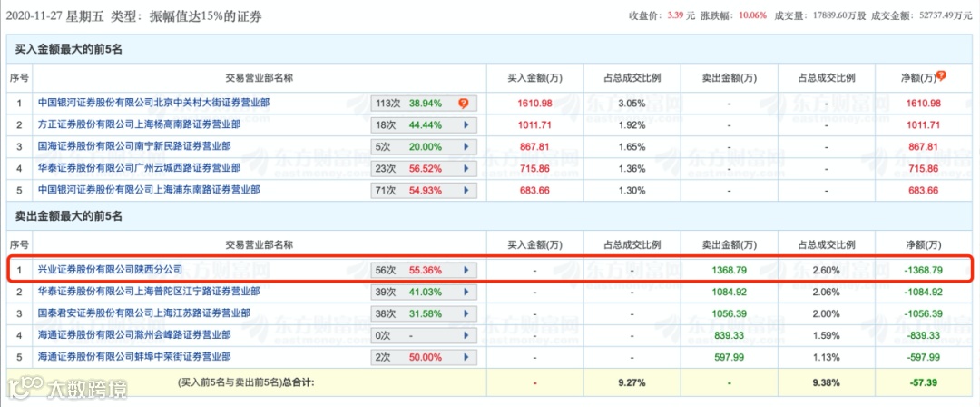Click the 2.06% sell proportion cell
Screen dimensions: 980x407
827,293
